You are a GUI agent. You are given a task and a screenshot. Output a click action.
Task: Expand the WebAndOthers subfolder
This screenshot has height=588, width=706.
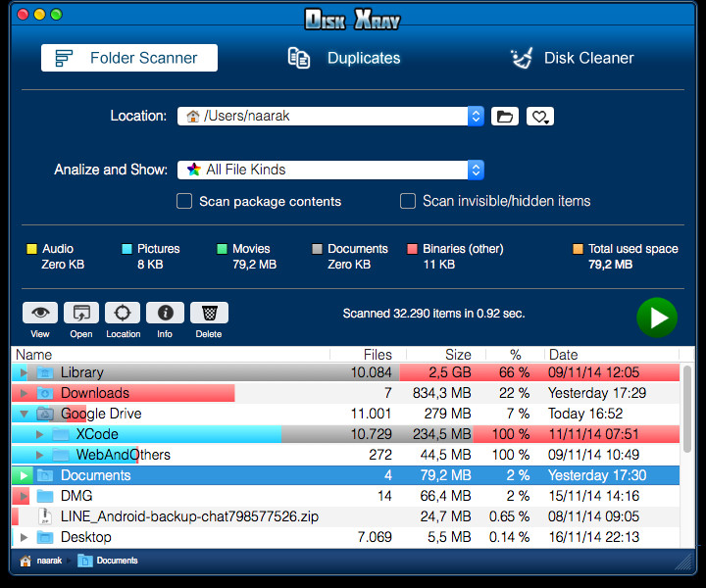click(x=39, y=455)
